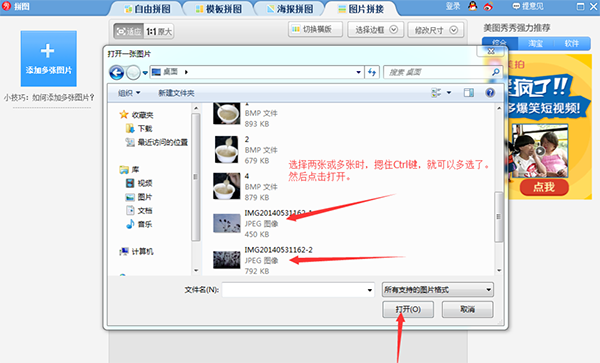Select the 450 KB JPEG file
Image resolution: width=600 pixels, height=363 pixels.
tap(264, 223)
